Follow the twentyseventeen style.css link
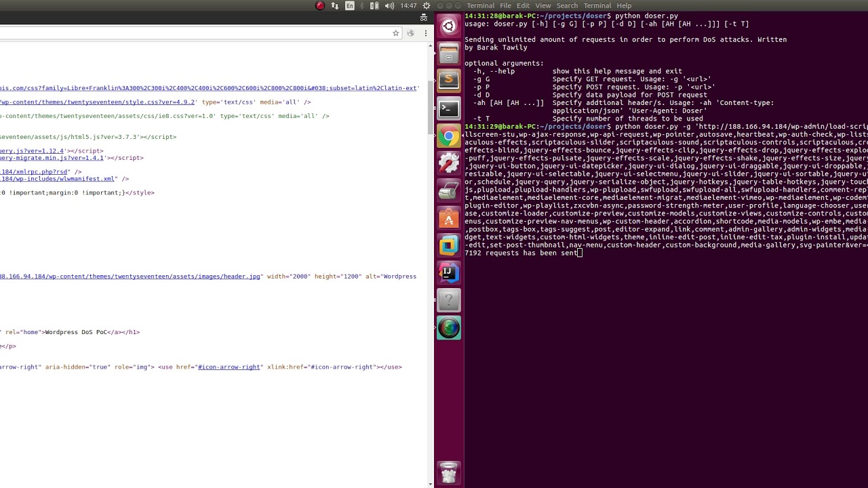868x488 pixels. tap(98, 102)
